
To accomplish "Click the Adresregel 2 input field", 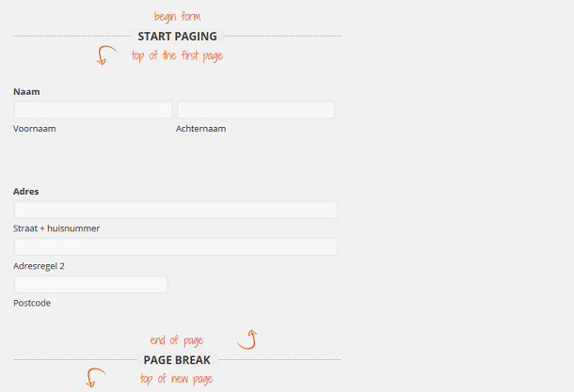I will [x=175, y=247].
